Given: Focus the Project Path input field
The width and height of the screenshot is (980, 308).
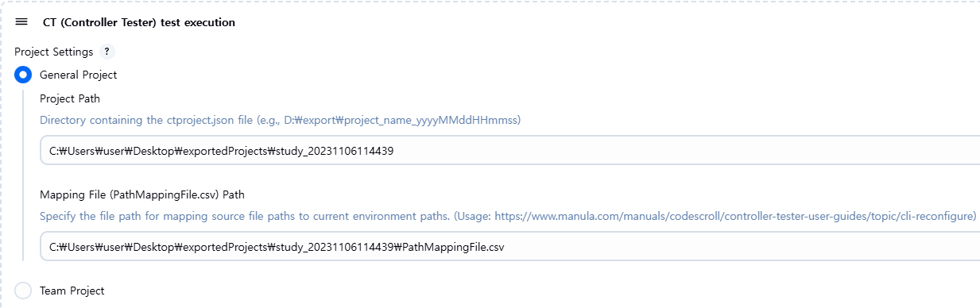Looking at the screenshot, I should click(x=509, y=151).
